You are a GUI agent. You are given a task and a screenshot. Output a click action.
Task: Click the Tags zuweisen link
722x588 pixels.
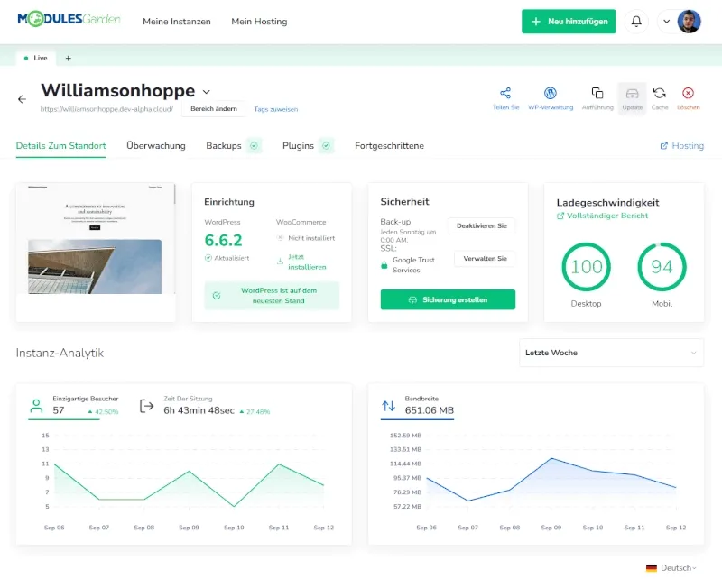pos(276,109)
